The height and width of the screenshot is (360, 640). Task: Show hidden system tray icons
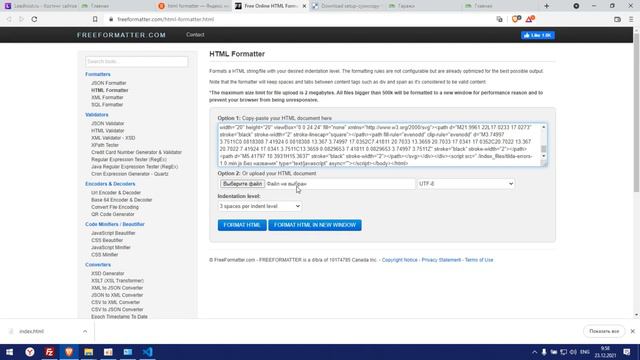[534, 352]
